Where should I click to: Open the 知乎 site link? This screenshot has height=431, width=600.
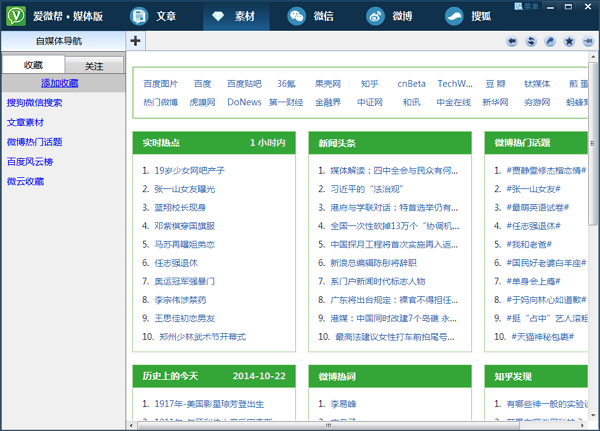pos(370,83)
